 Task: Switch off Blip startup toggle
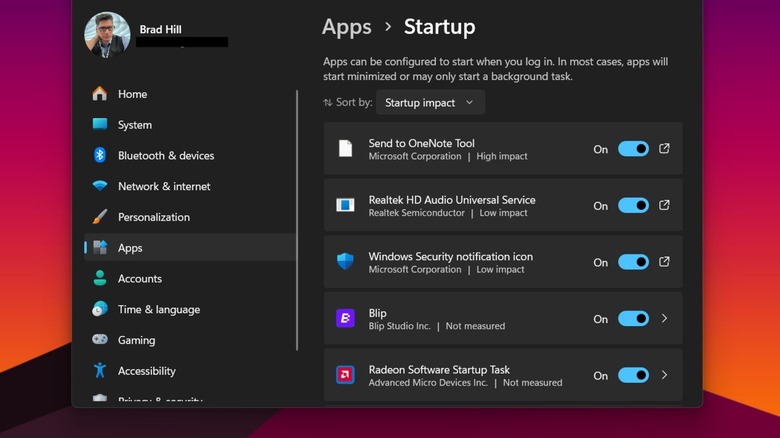pos(633,319)
